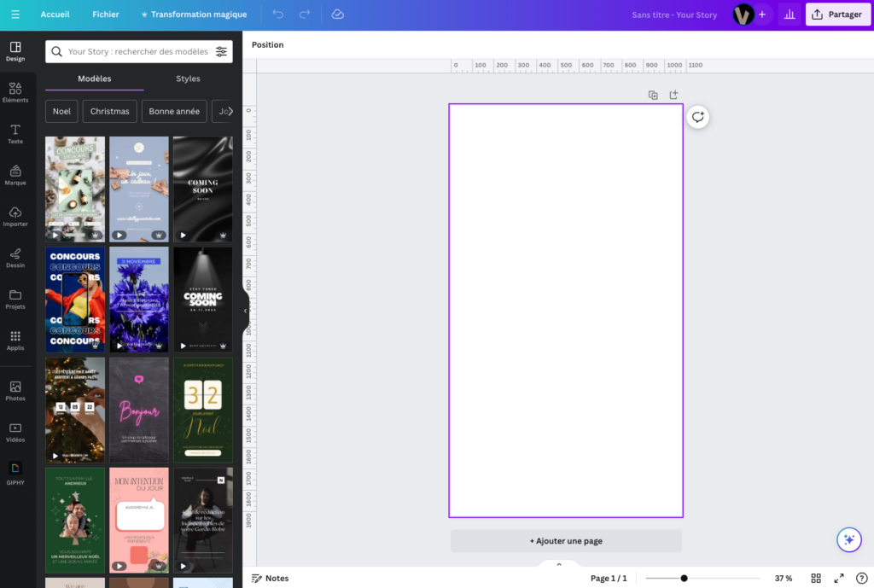Select the Texte tool in the sidebar
Screen dimensions: 874x588
pyautogui.click(x=15, y=134)
